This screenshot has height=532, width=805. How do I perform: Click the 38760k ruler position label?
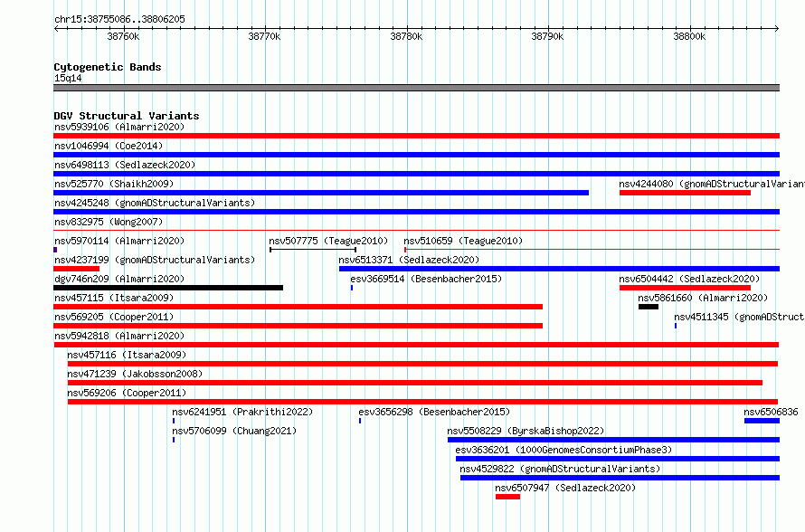tap(123, 36)
